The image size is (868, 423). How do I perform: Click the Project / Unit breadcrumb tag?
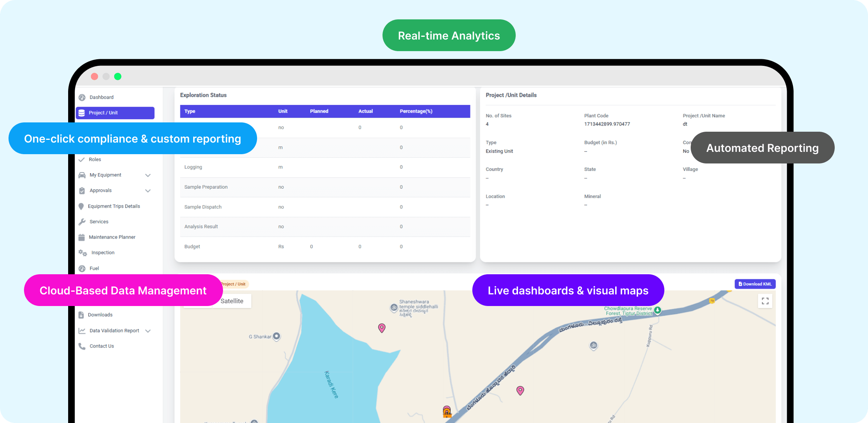click(233, 284)
